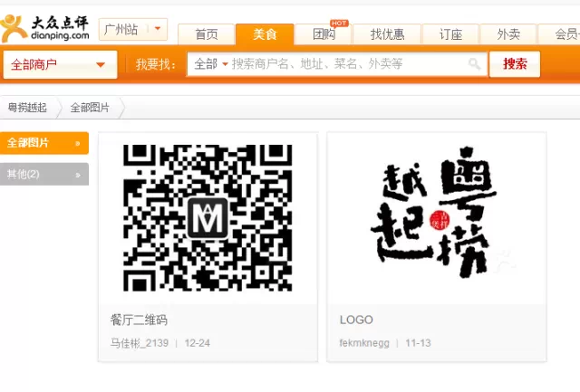Select the 美食 tab
Image resolution: width=580 pixels, height=392 pixels.
point(265,34)
